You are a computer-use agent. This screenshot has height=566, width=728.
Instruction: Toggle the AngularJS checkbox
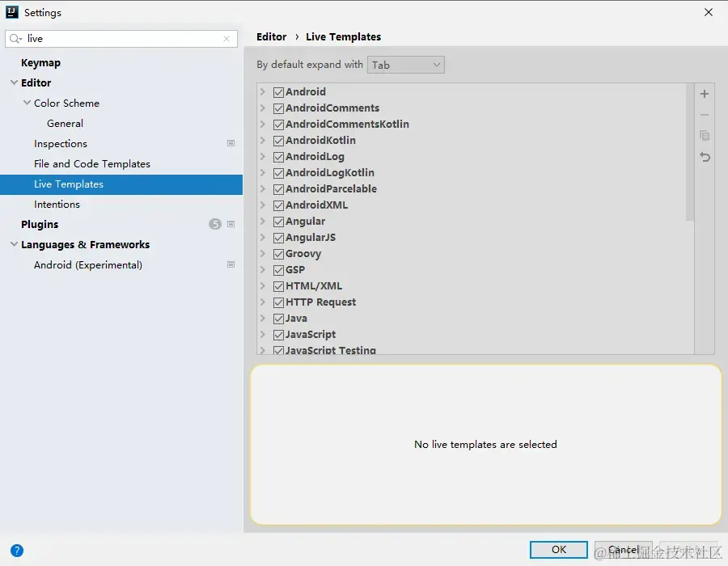click(x=278, y=238)
